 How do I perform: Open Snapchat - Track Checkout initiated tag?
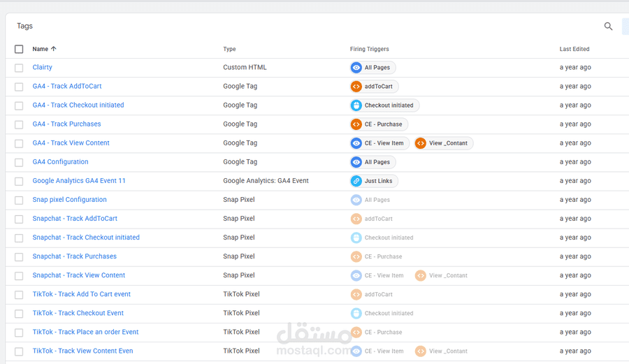click(x=86, y=238)
